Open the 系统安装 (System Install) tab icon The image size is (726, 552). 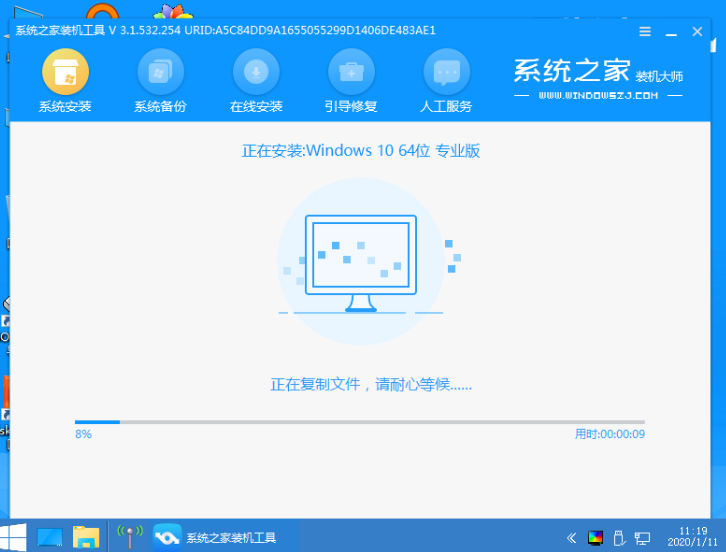click(64, 72)
